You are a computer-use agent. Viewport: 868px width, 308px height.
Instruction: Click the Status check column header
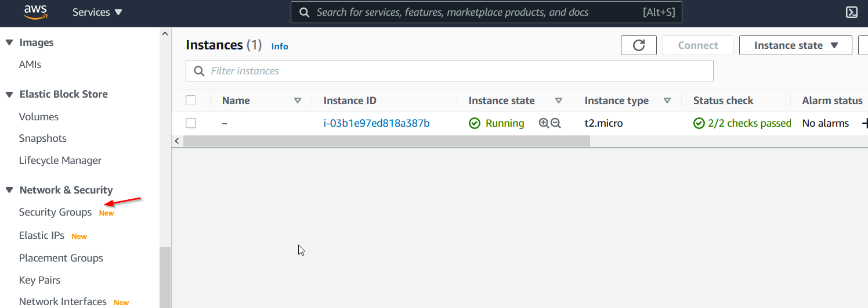[x=723, y=101]
